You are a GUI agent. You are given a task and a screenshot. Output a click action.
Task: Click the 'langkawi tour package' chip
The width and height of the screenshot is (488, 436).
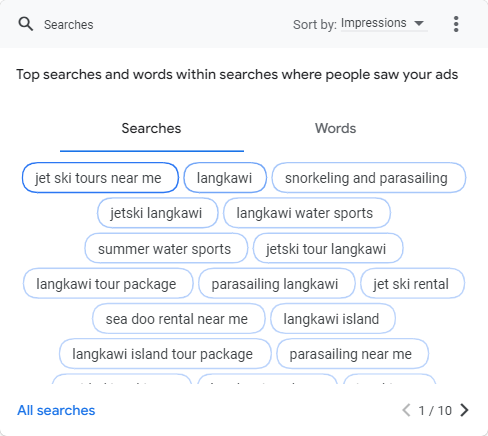(108, 284)
